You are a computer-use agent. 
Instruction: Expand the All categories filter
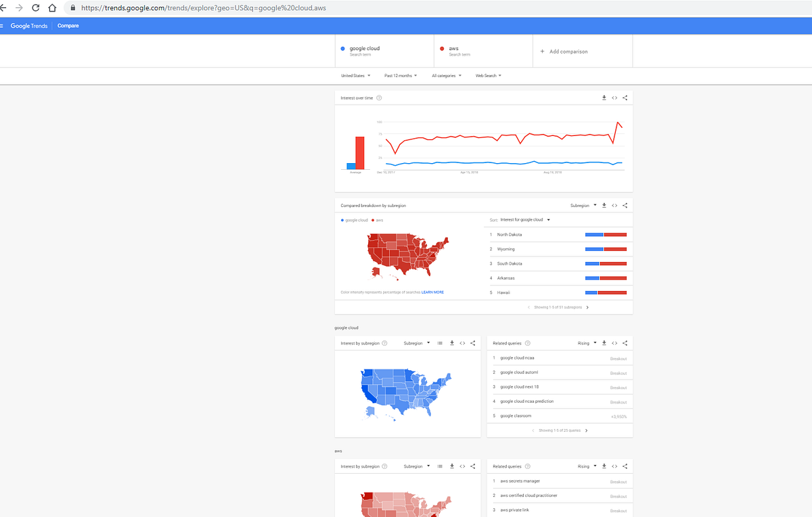[447, 76]
